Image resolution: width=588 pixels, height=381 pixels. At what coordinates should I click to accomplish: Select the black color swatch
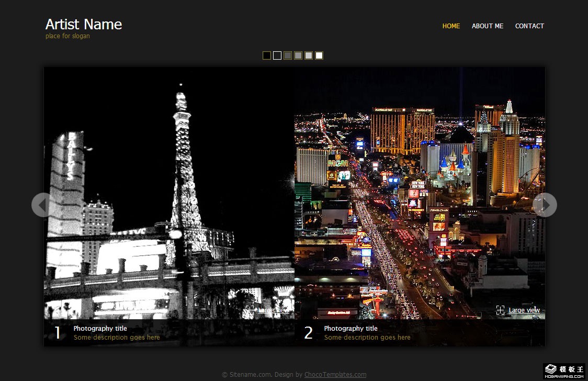pos(267,55)
